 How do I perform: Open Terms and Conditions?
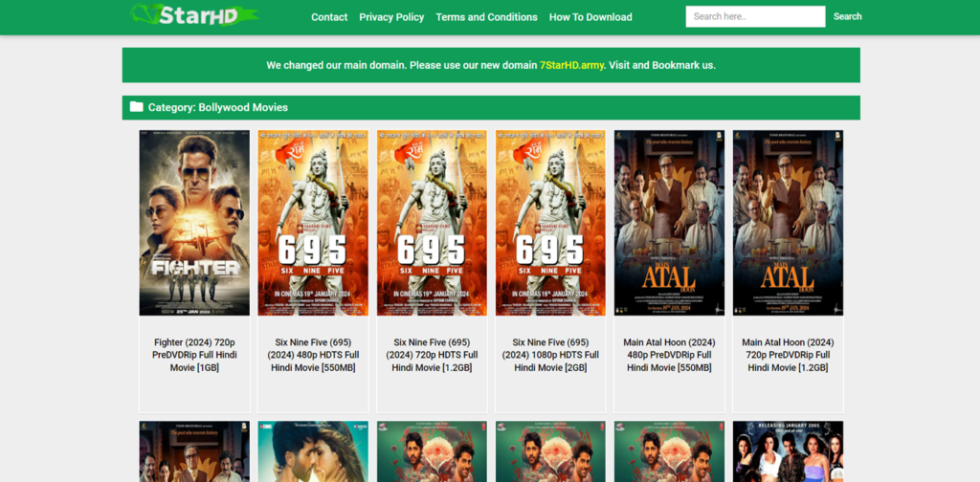pos(486,17)
